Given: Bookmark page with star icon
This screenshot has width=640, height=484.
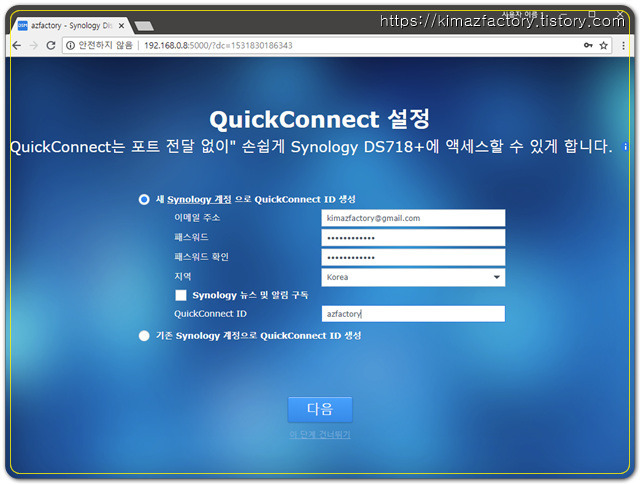Looking at the screenshot, I should 604,45.
